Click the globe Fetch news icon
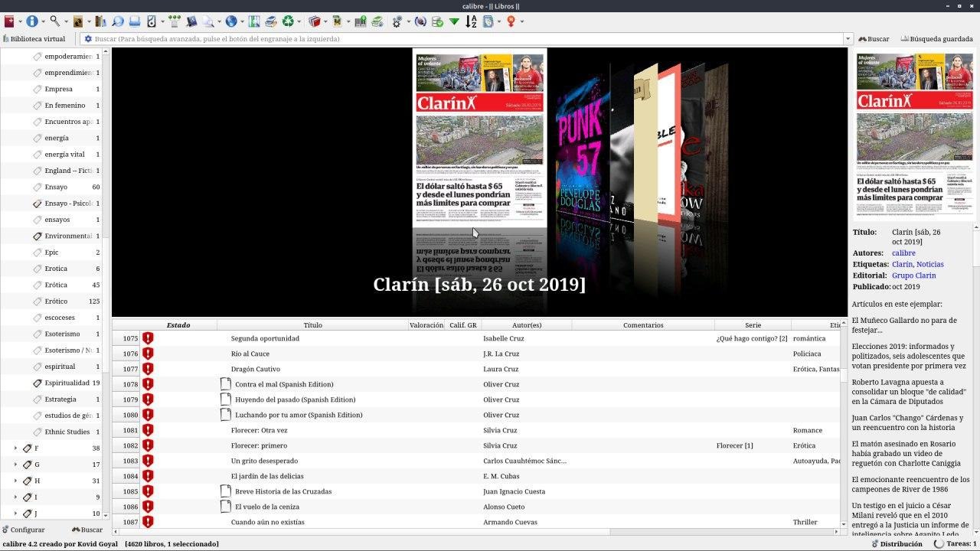980x551 pixels. (231, 21)
